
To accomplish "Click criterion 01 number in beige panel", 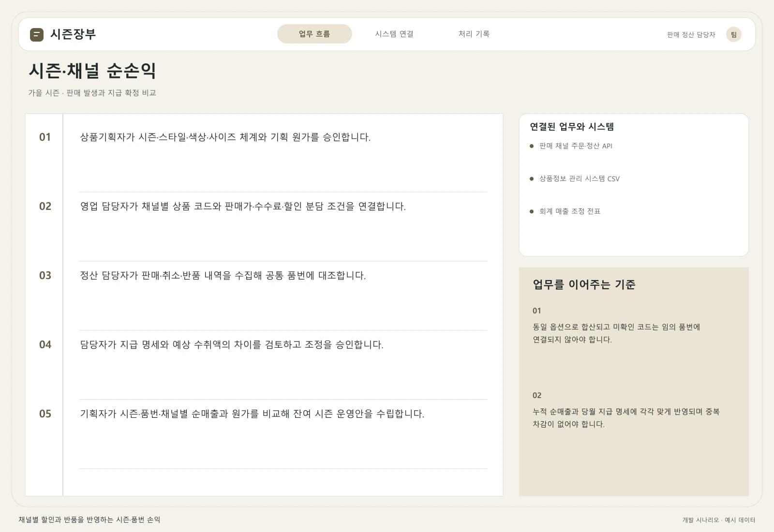I will coord(537,311).
